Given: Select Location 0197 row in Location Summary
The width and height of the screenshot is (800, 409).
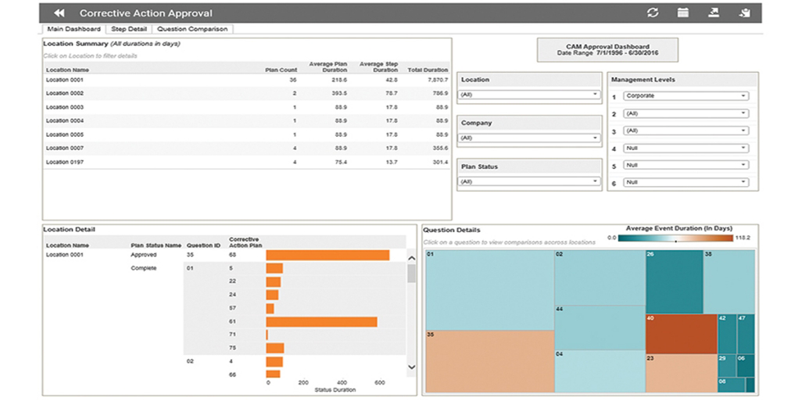Looking at the screenshot, I should click(64, 161).
